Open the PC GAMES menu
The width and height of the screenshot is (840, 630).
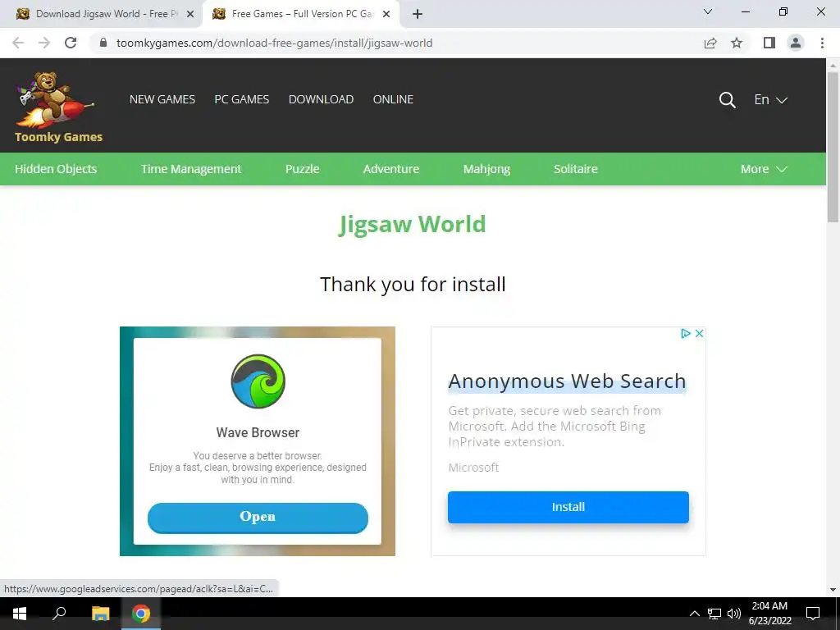pos(242,99)
